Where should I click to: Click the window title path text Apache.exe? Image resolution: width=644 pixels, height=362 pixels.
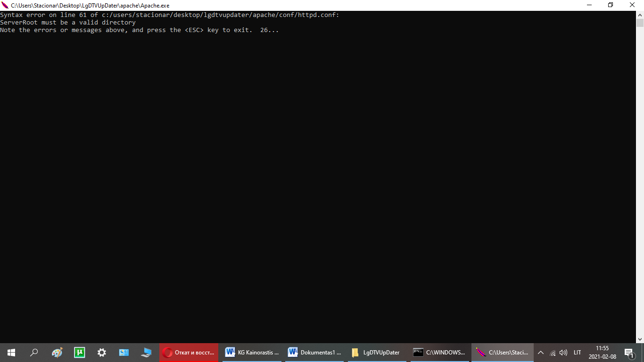90,5
